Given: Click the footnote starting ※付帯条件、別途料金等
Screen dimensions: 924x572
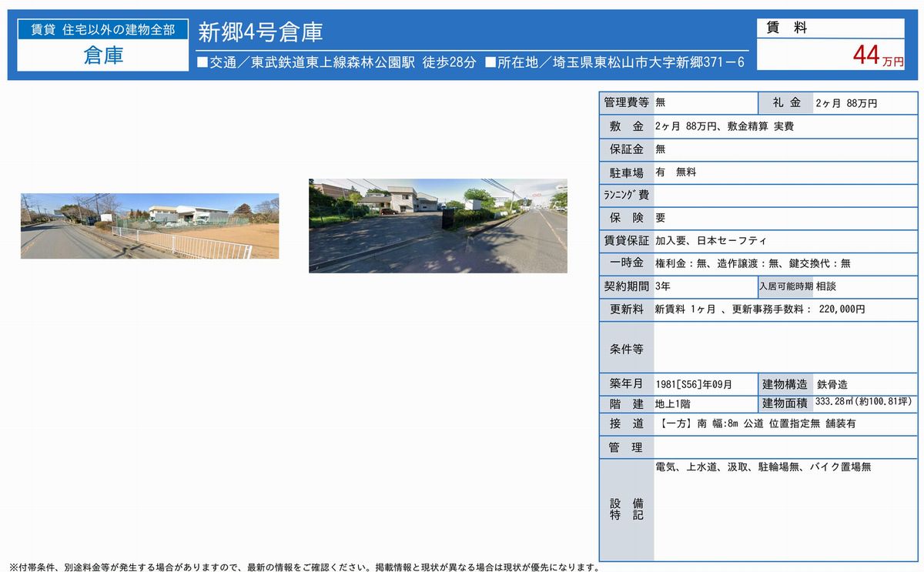Looking at the screenshot, I should (x=303, y=567).
